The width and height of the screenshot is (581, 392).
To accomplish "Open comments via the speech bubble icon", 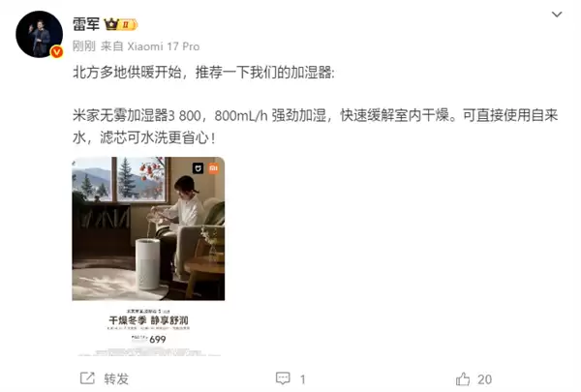I will (283, 378).
